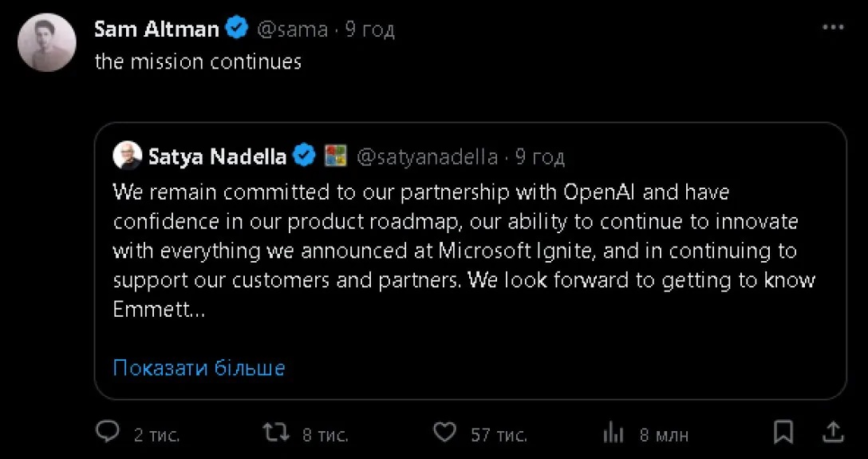This screenshot has width=868, height=459.
Task: Click the Microsoft affiliation logo badge
Action: [x=335, y=156]
